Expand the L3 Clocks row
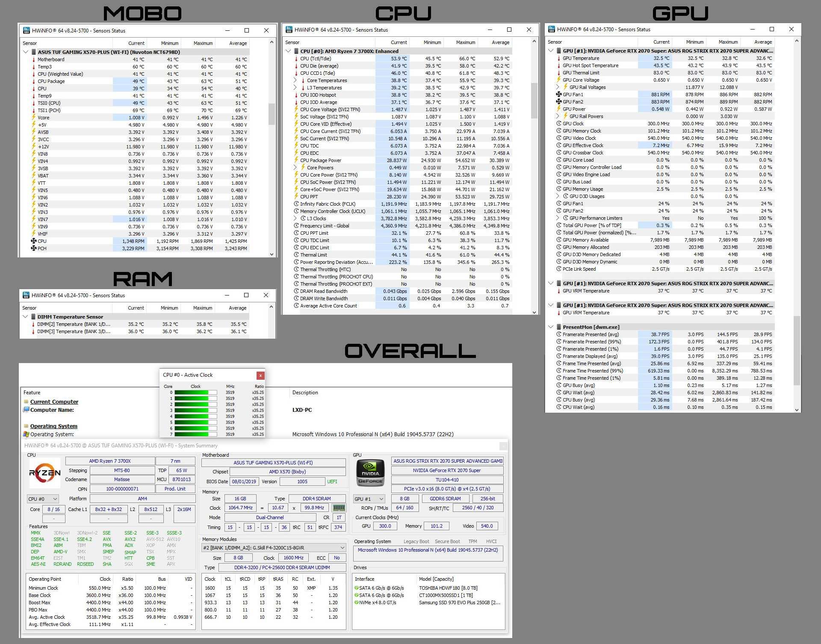Screen dimensions: 821x644 [295, 219]
